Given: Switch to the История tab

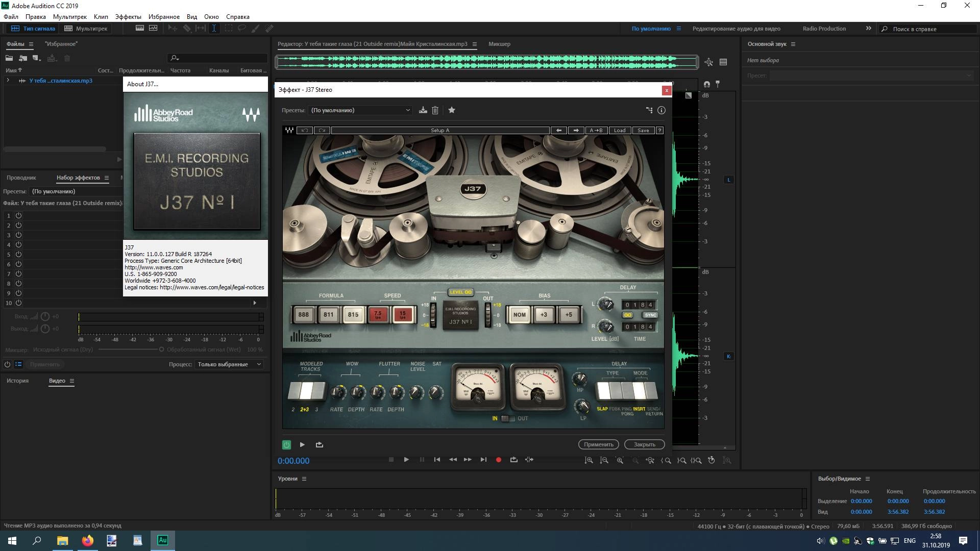Looking at the screenshot, I should click(17, 381).
